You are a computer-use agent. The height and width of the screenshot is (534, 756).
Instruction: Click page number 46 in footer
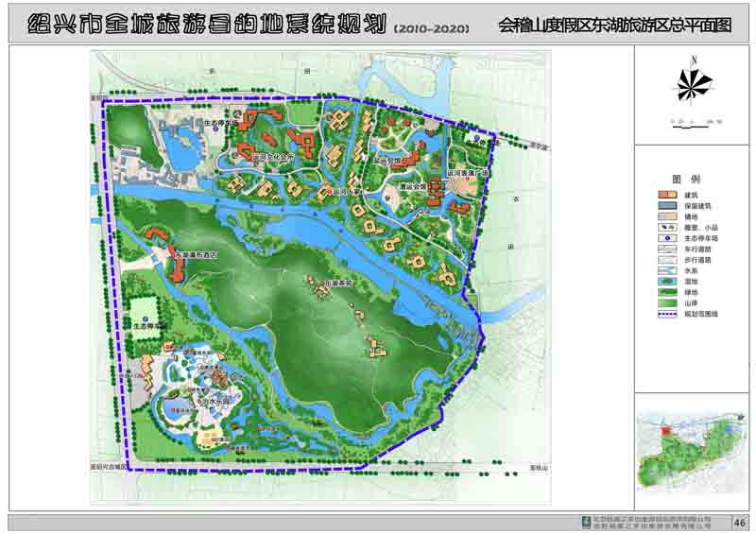740,523
